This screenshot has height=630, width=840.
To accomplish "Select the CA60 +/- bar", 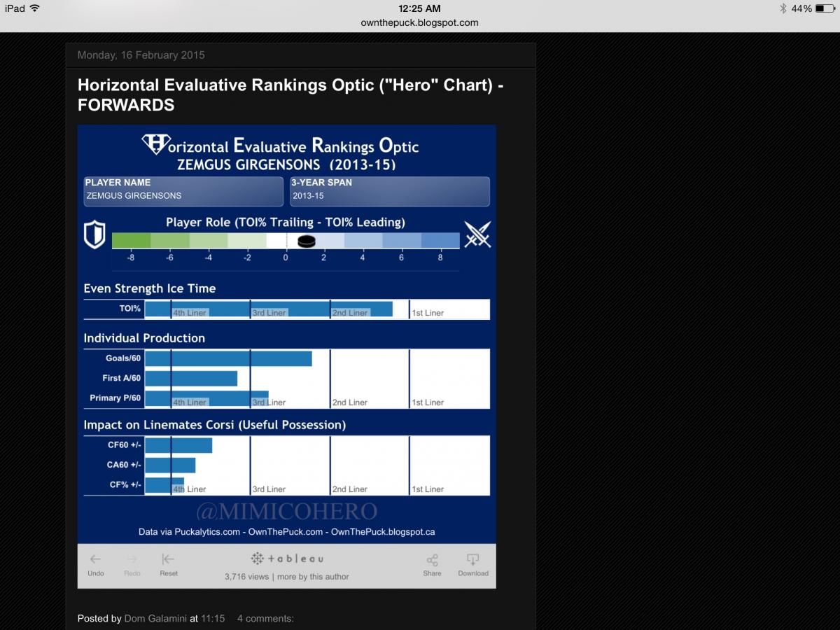I will point(170,465).
